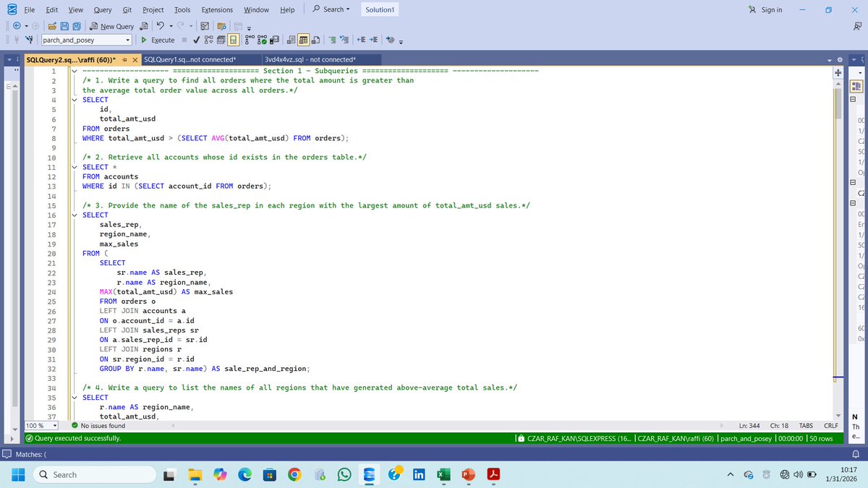This screenshot has height=488, width=868.
Task: Click the Matches output panel icon
Action: pyautogui.click(x=7, y=453)
